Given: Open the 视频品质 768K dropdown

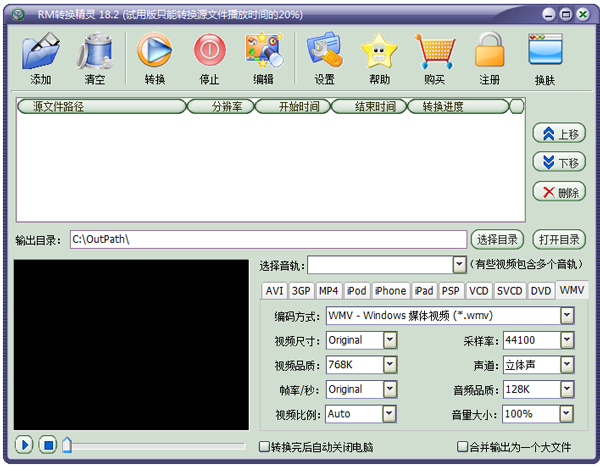Looking at the screenshot, I should (390, 365).
